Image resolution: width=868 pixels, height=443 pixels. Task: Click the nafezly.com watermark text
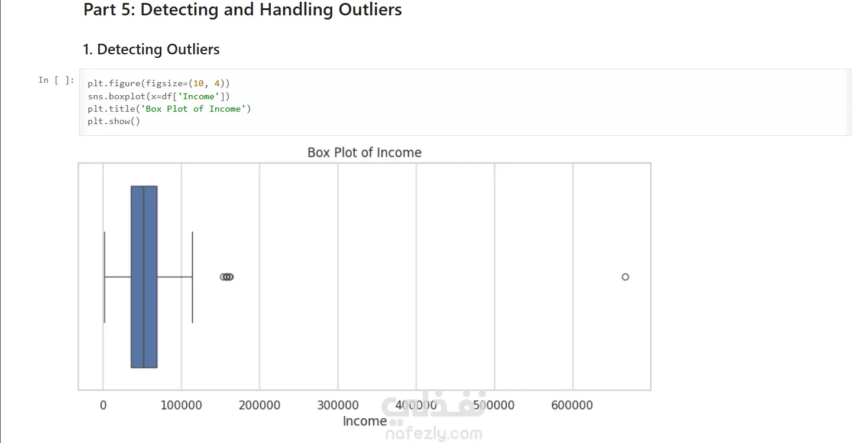[x=433, y=435]
